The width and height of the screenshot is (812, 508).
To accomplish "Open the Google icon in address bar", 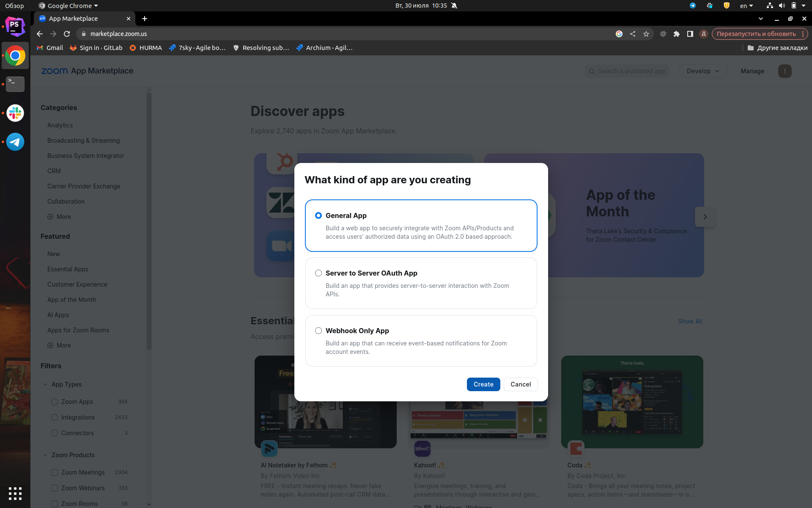I will click(619, 34).
